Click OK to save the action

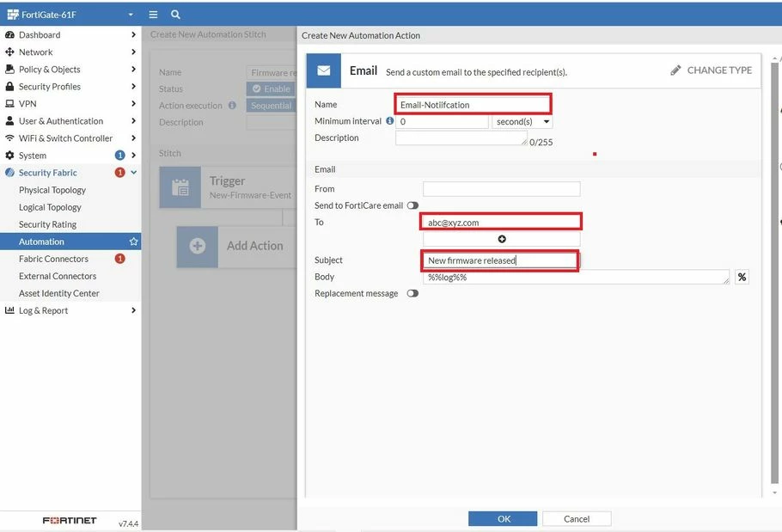coord(503,518)
